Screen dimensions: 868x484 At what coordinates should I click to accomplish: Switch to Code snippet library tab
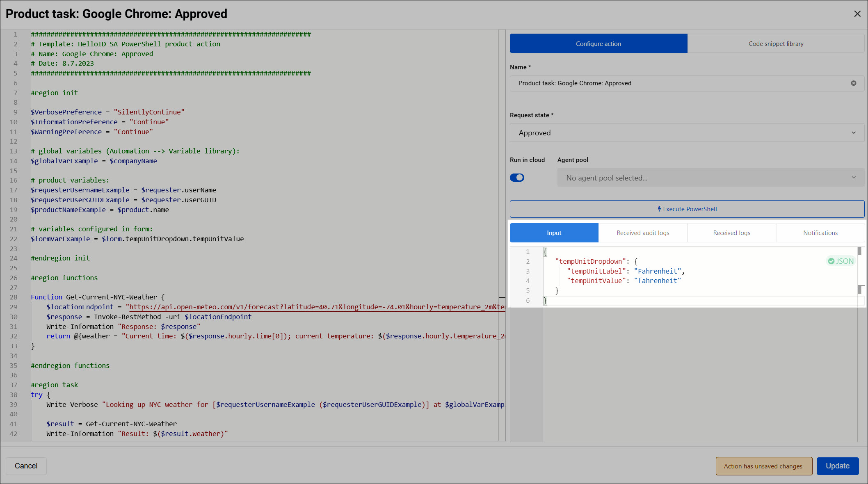776,43
